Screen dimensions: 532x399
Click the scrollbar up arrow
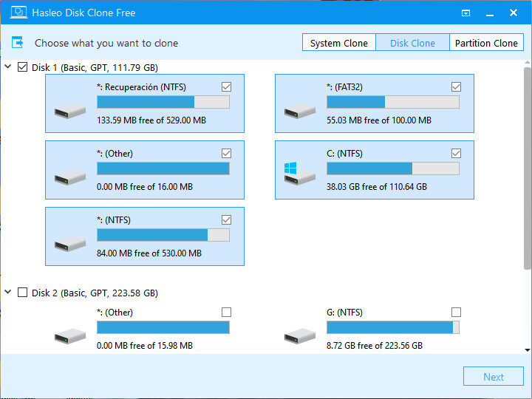528,63
